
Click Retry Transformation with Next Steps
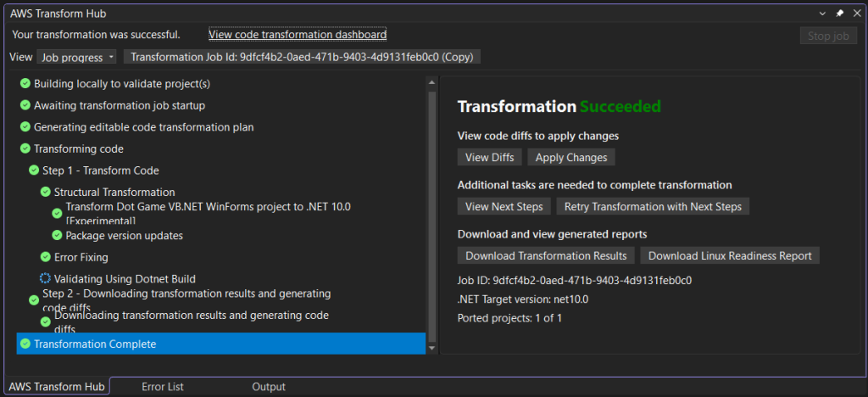coord(653,206)
